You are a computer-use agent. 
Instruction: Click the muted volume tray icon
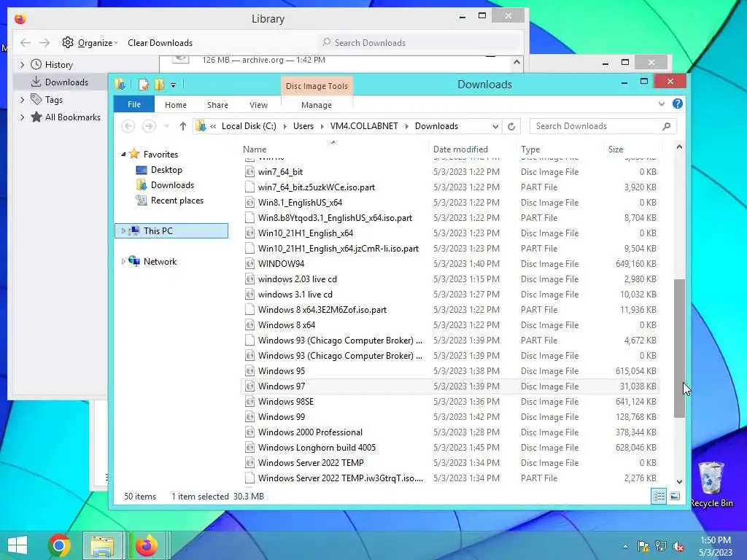tap(678, 546)
